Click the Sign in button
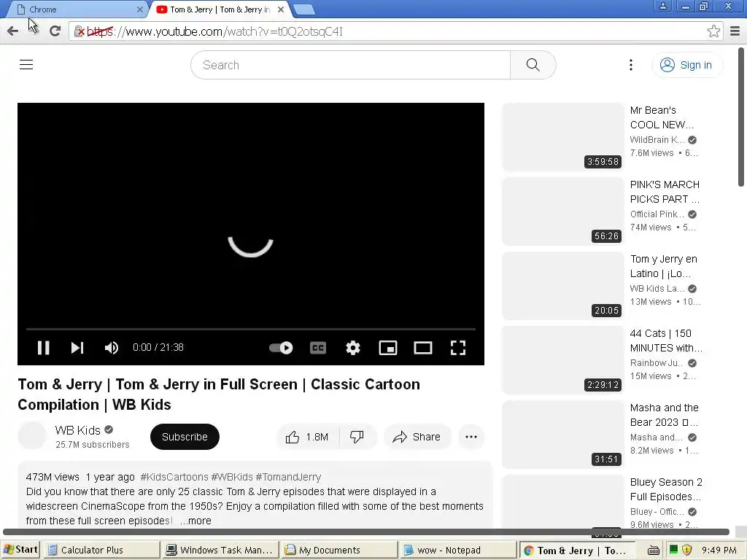747x560 pixels. 686,65
